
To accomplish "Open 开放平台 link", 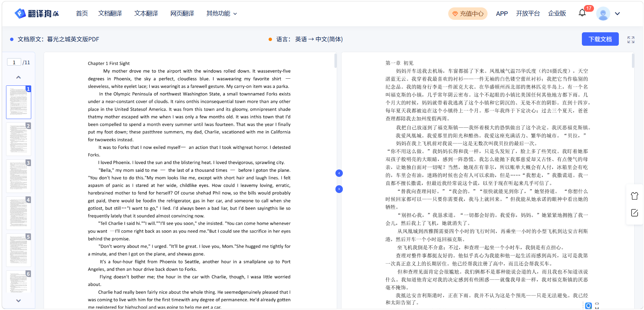I will pyautogui.click(x=528, y=13).
